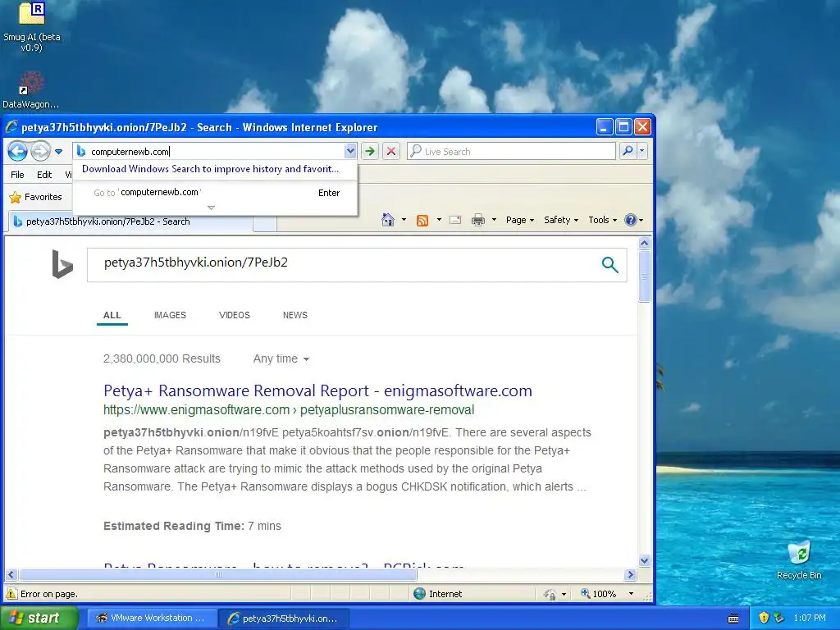Open the Favorites star button
Image resolution: width=840 pixels, height=630 pixels.
(36, 197)
